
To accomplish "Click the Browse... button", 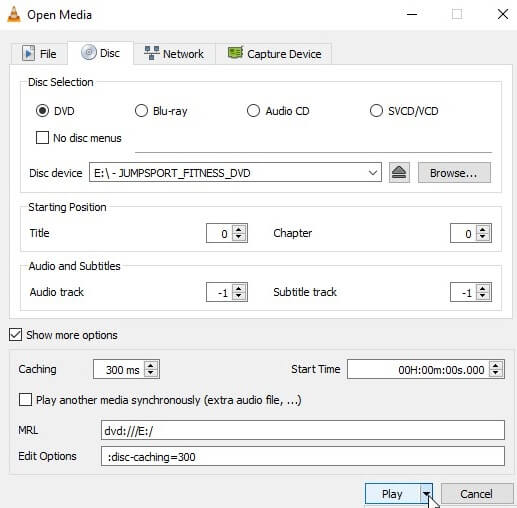I will click(454, 173).
